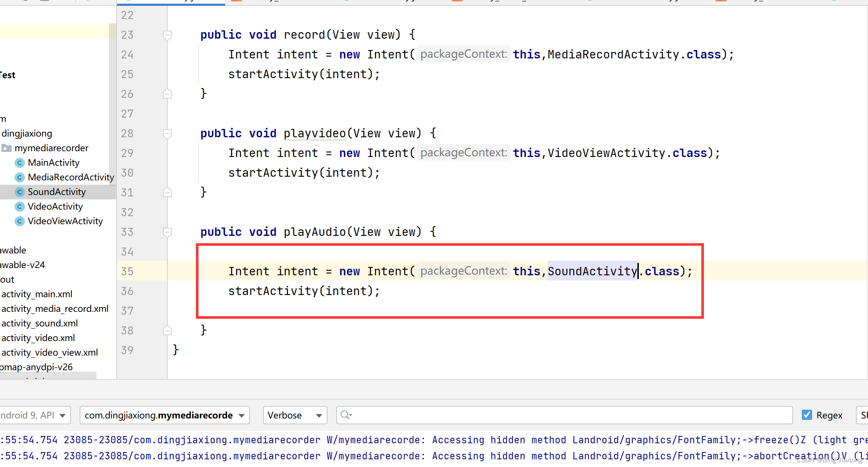Collapse the playAudio method fold marker
The height and width of the screenshot is (467, 868).
(x=167, y=232)
